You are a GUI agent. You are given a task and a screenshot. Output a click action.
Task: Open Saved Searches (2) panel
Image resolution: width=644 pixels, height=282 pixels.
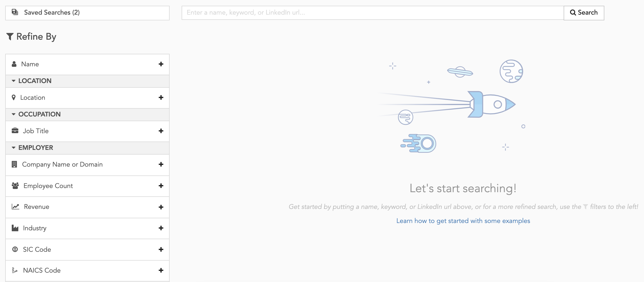tap(87, 13)
